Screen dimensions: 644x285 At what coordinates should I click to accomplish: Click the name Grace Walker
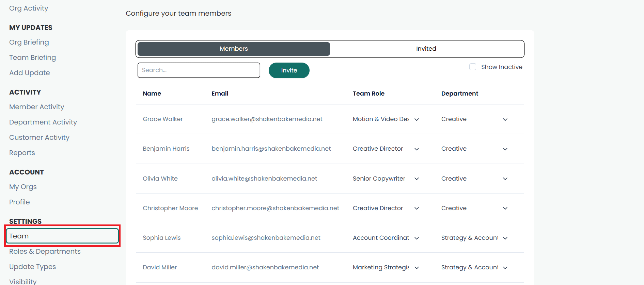coord(163,119)
